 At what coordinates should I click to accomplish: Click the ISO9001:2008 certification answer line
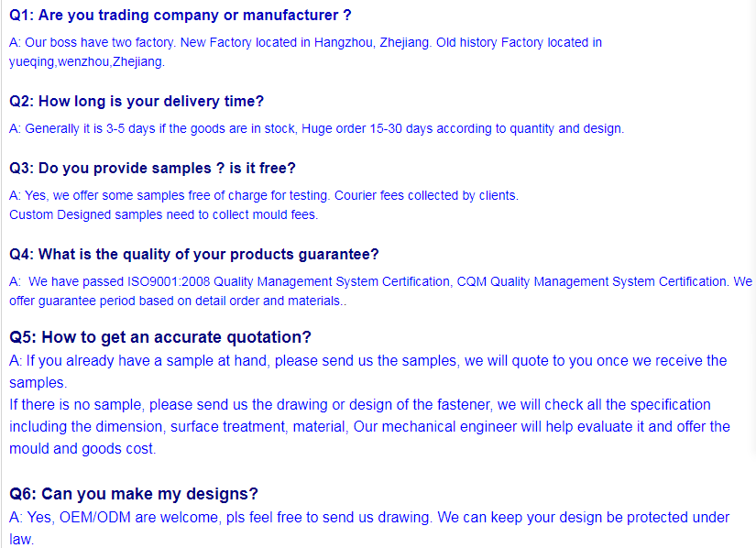(381, 281)
